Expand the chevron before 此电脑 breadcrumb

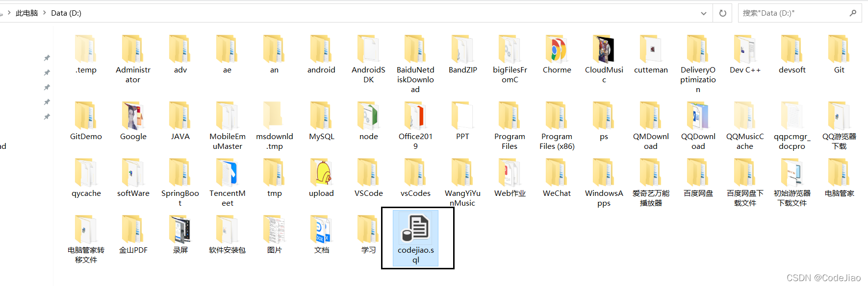(x=9, y=13)
